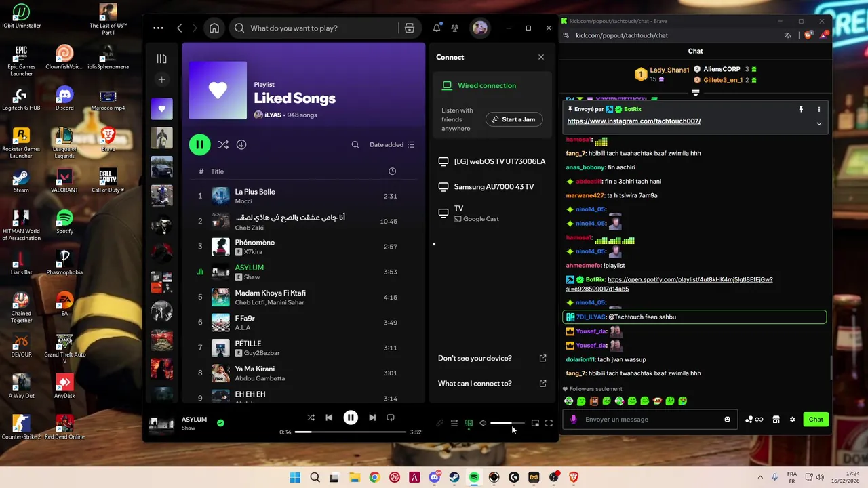Open the pinned message three-dot menu

pos(818,109)
